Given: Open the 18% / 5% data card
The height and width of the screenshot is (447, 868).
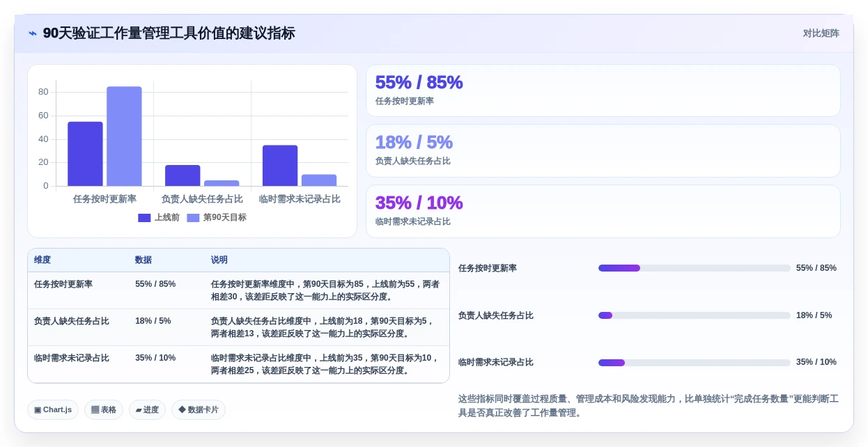Looking at the screenshot, I should [603, 150].
